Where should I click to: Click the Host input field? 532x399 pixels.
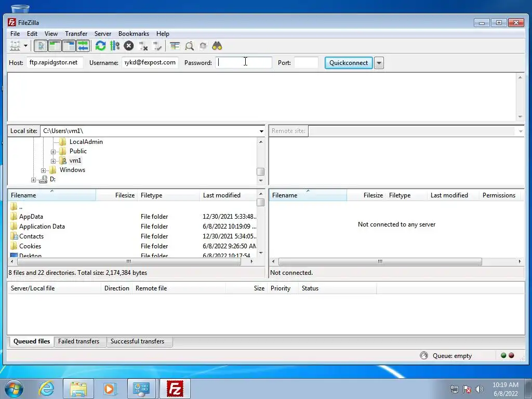click(55, 62)
